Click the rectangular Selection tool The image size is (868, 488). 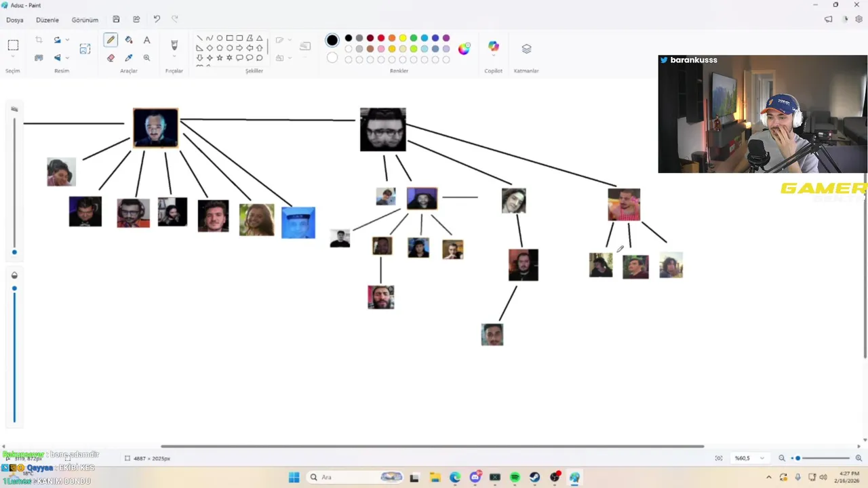click(x=13, y=45)
